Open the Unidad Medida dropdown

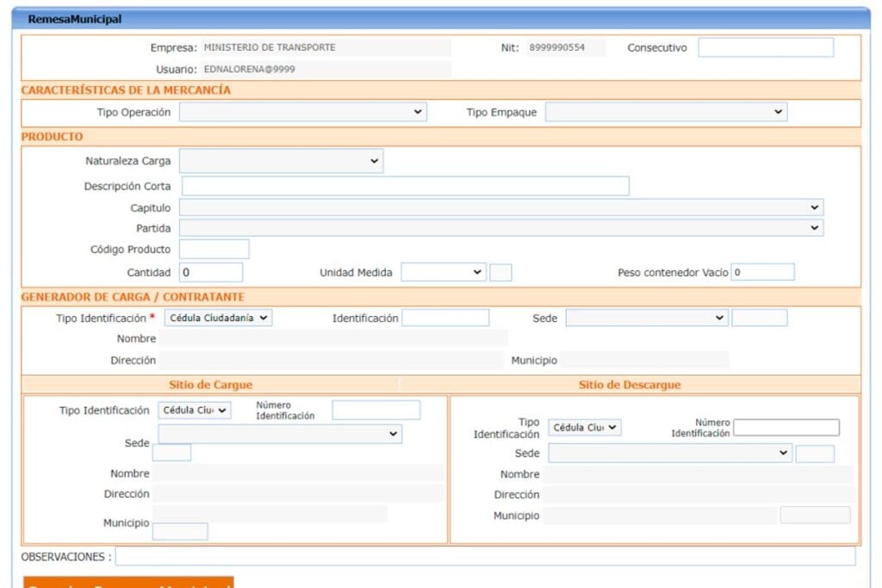click(x=443, y=272)
